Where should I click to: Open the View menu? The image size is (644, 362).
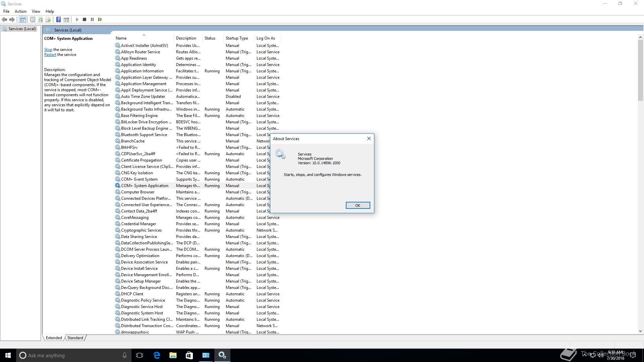point(36,11)
